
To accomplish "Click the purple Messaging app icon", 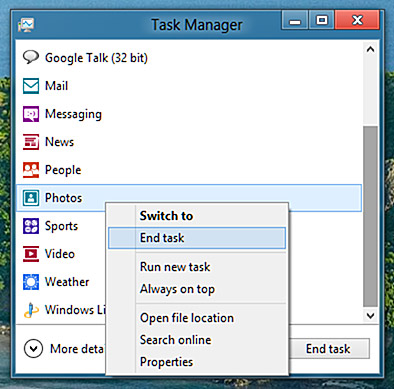I will click(31, 114).
